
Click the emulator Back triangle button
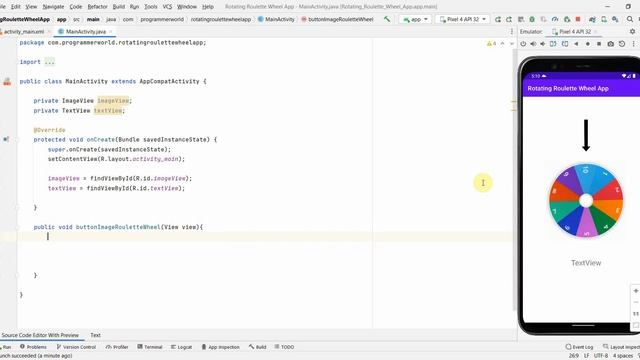(x=576, y=44)
